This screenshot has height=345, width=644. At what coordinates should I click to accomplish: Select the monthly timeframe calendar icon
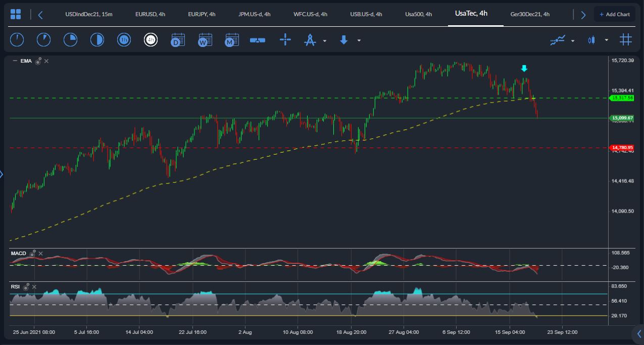[x=232, y=40]
